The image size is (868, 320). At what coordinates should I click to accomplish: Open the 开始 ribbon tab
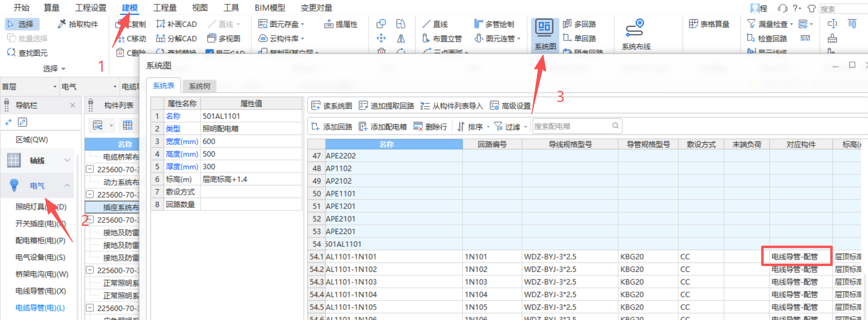(x=21, y=8)
